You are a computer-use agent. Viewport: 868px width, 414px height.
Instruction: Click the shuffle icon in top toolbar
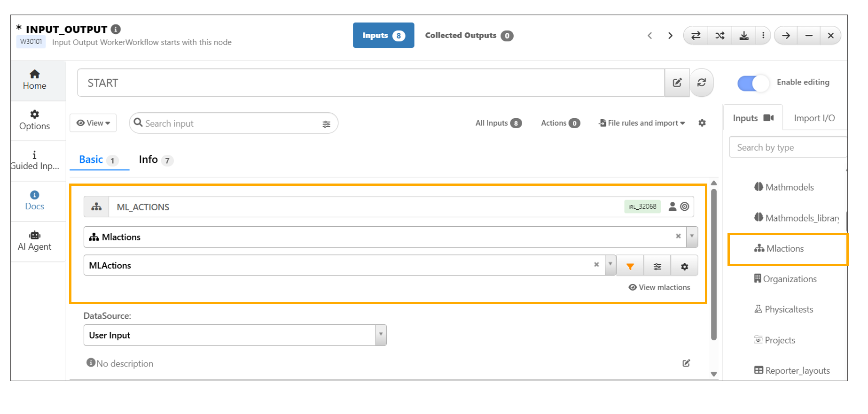719,36
